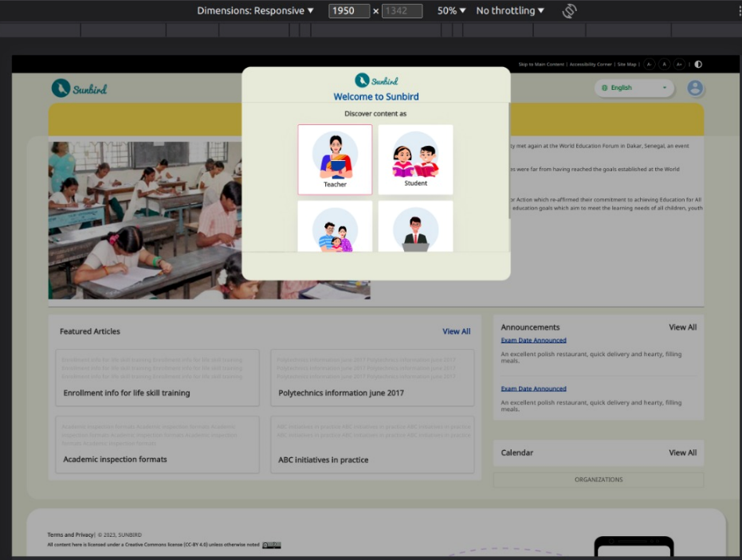Select the Teacher role card
Viewport: 742px width, 560px height.
click(x=335, y=159)
